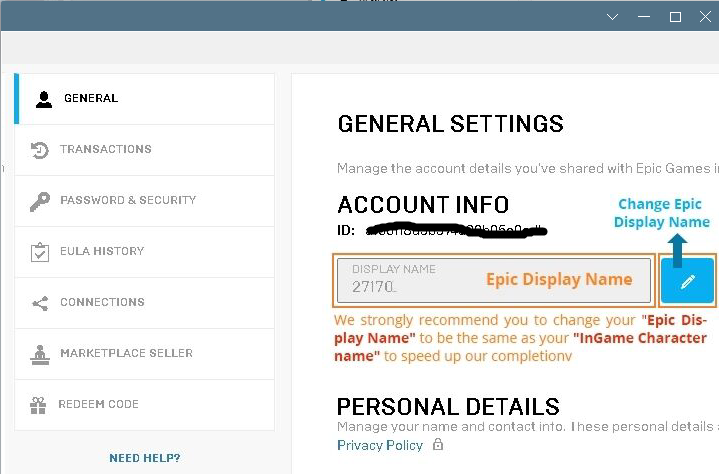
Task: Click the Personal Details heading
Action: click(x=448, y=407)
